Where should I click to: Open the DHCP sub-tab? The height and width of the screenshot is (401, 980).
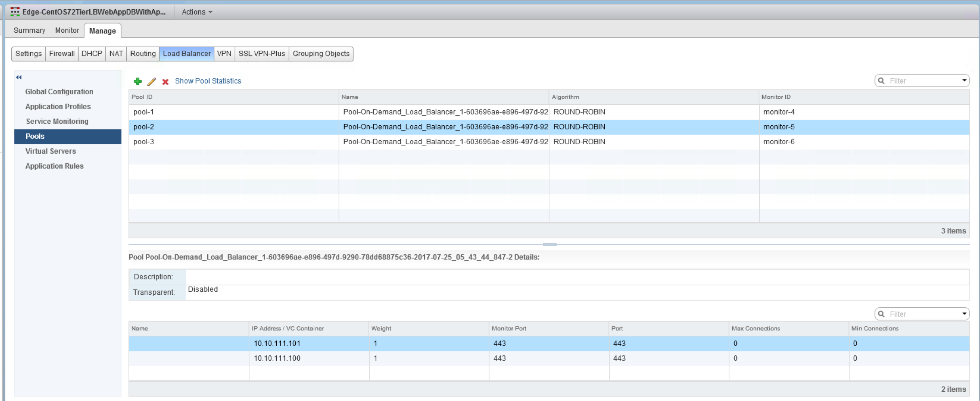(x=92, y=53)
